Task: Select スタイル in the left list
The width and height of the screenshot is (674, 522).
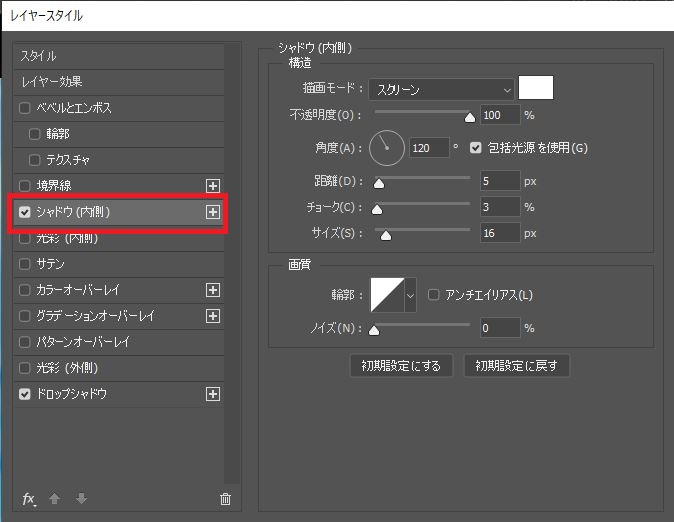Action: [119, 56]
